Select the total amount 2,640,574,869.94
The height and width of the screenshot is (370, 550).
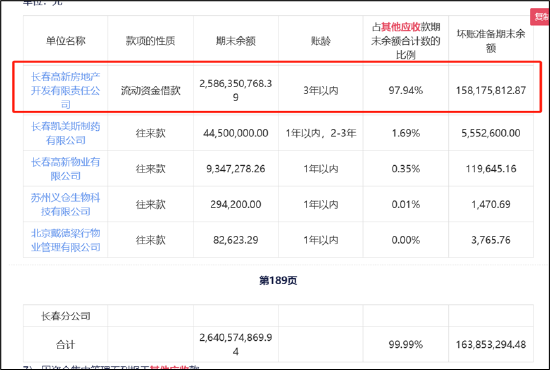coord(236,344)
